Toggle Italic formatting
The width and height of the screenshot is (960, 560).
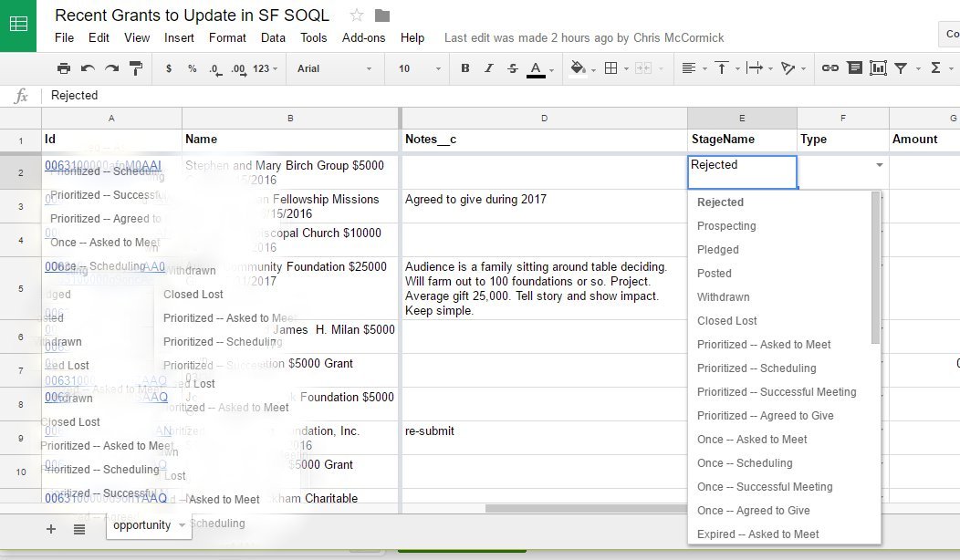(488, 68)
